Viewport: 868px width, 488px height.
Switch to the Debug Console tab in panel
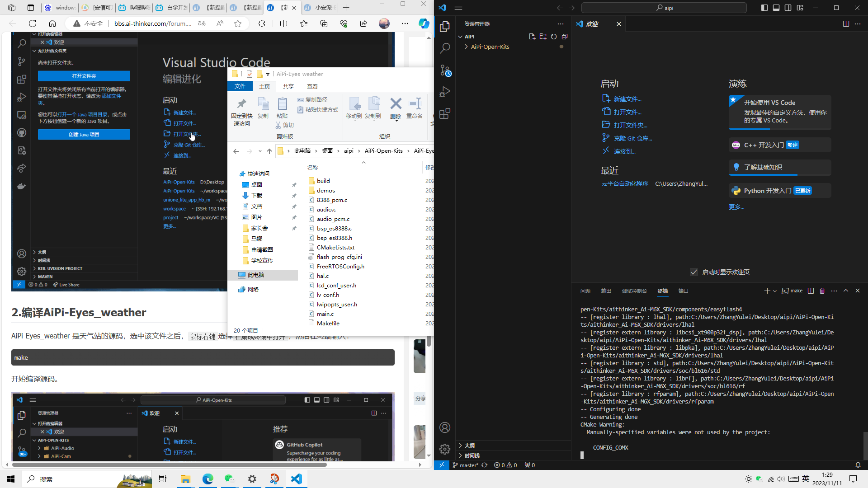click(x=634, y=291)
